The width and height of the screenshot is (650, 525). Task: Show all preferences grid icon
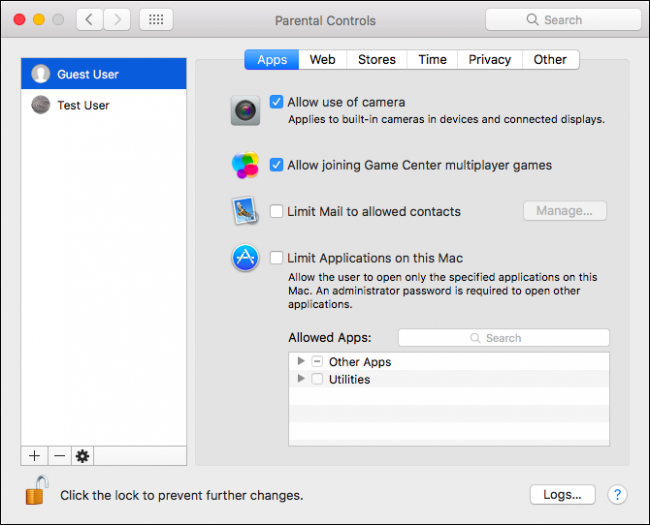156,19
